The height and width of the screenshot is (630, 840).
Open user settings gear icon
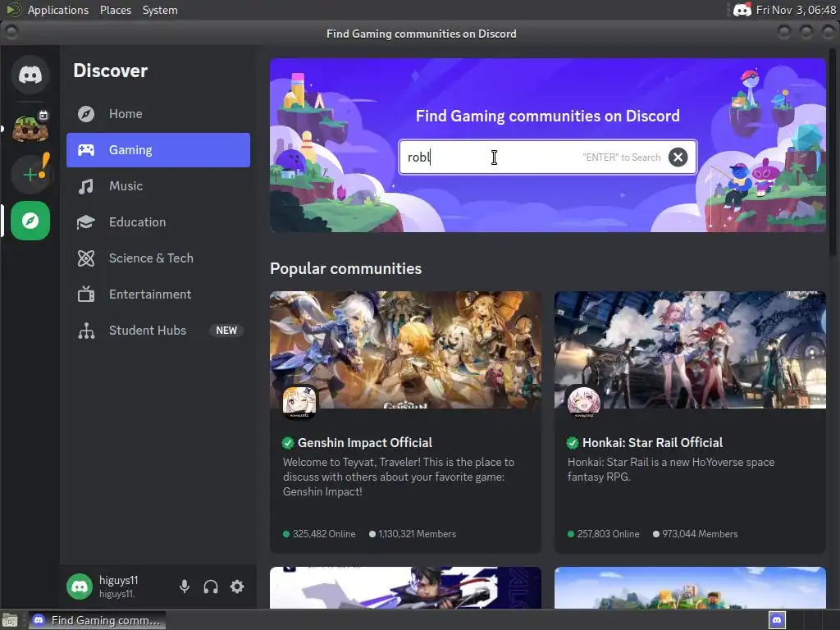tap(237, 587)
